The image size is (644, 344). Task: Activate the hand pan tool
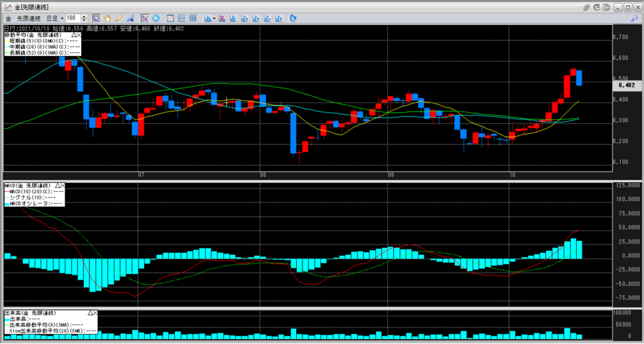[107, 18]
